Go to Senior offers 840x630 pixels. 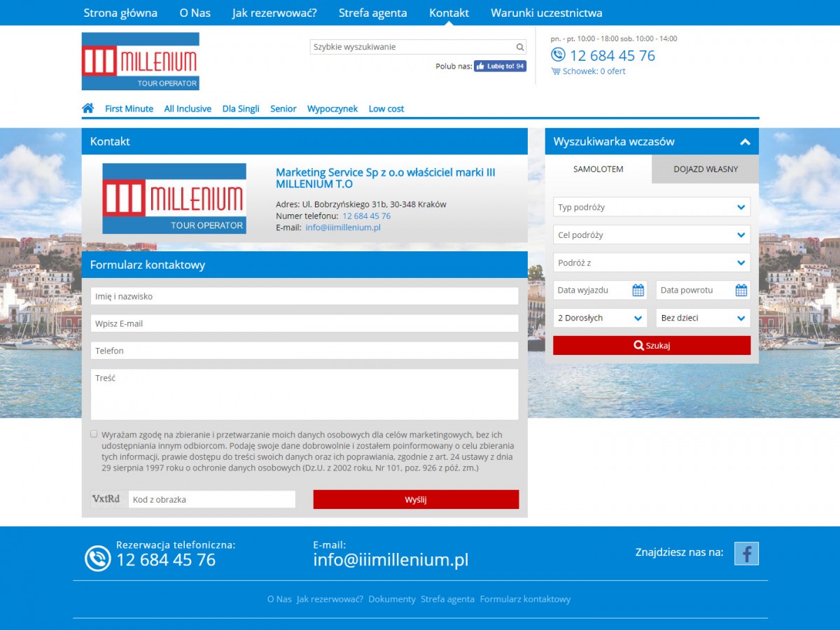coord(283,108)
